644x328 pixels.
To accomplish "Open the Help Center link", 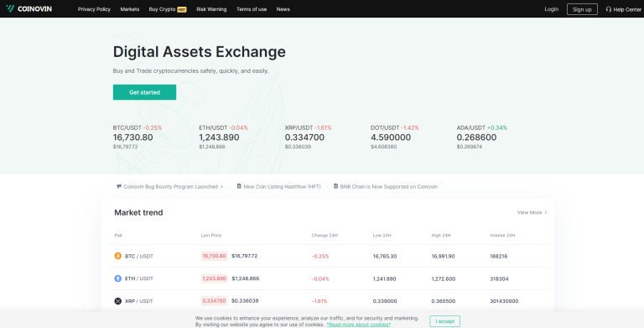I will pos(627,9).
